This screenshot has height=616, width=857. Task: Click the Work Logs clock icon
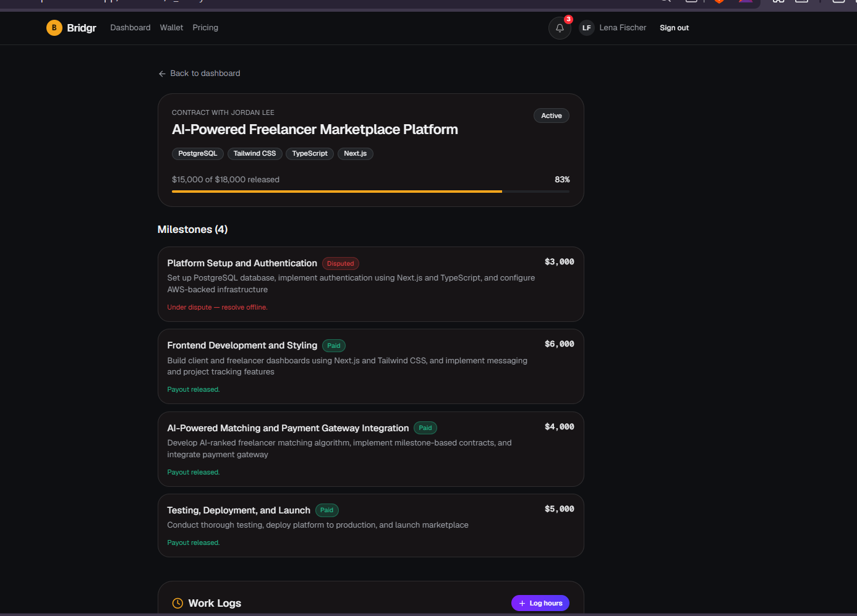point(177,603)
